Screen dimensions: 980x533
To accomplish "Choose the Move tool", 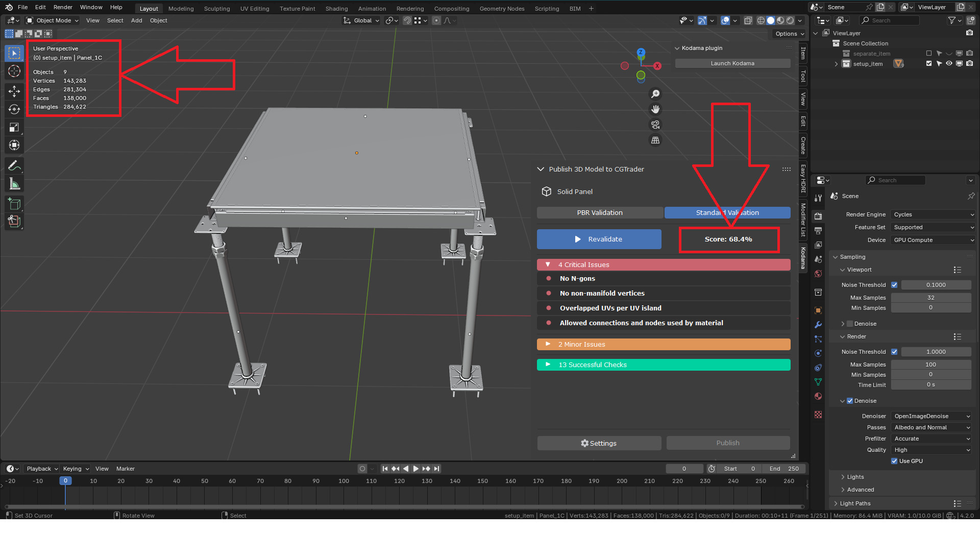I will 14,91.
